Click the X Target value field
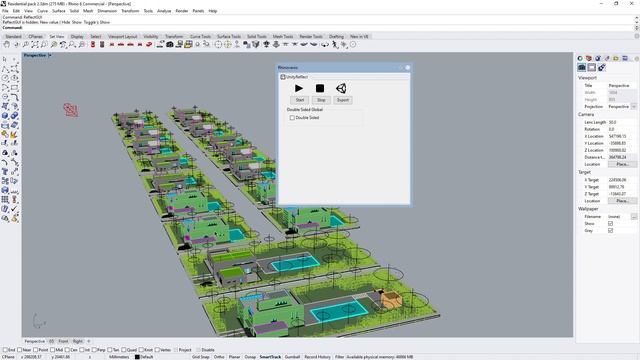Viewport: 640px width, 360px height. click(622, 180)
